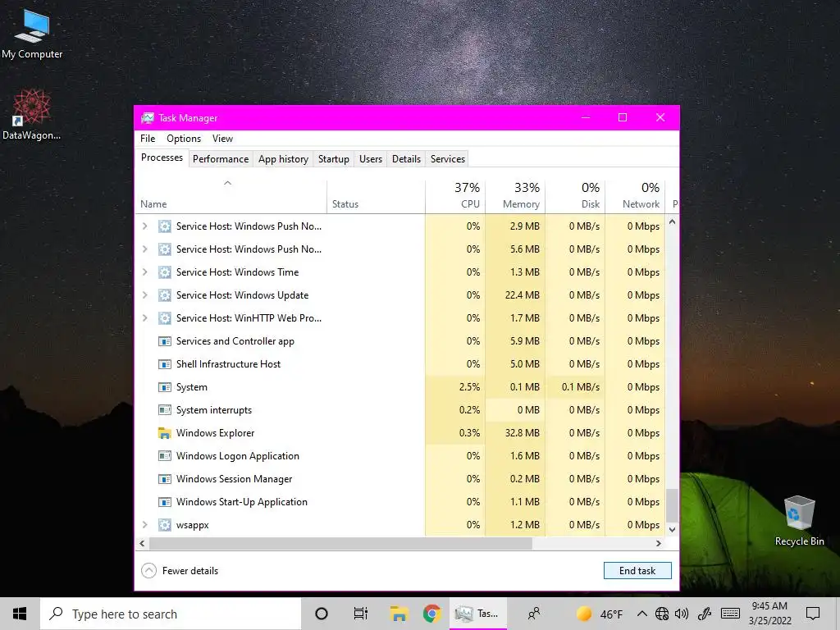The width and height of the screenshot is (840, 630).
Task: Show hidden tray icons chevron
Action: [x=642, y=614]
